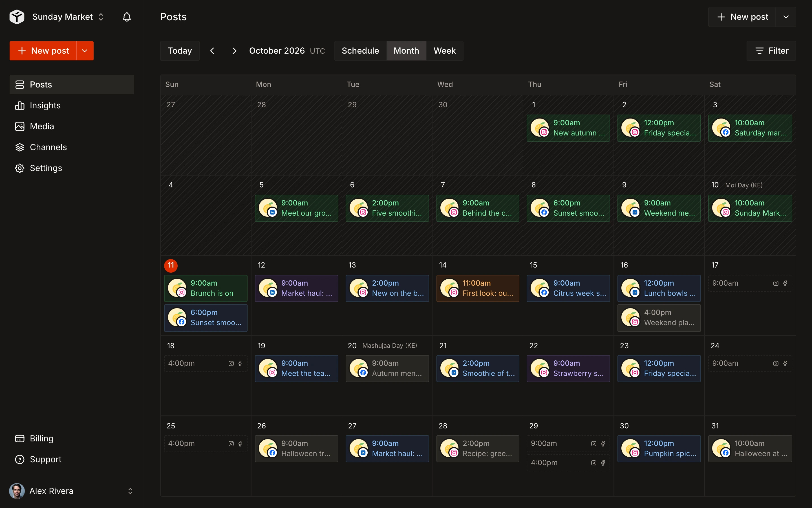This screenshot has height=508, width=812.
Task: Open Posts in sidebar
Action: pyautogui.click(x=72, y=85)
